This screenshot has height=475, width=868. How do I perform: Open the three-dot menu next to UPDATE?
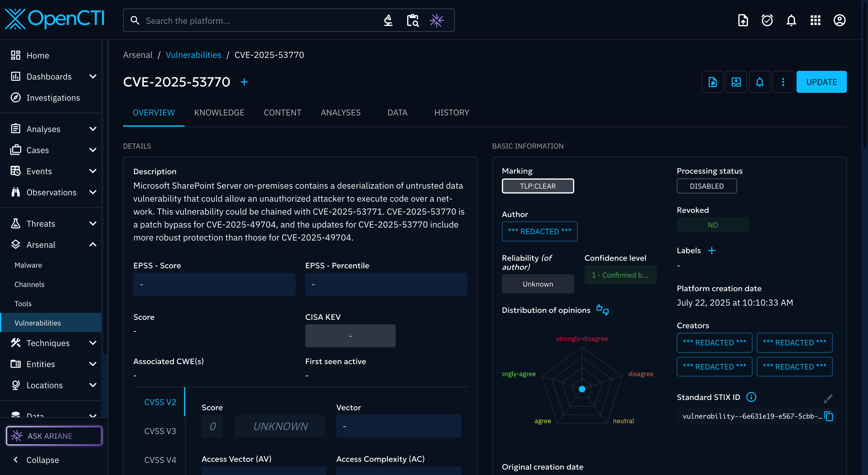click(x=783, y=82)
